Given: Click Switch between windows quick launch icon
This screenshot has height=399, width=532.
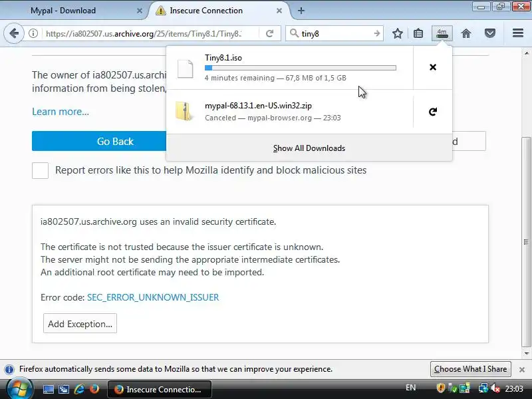Looking at the screenshot, I should (x=63, y=389).
